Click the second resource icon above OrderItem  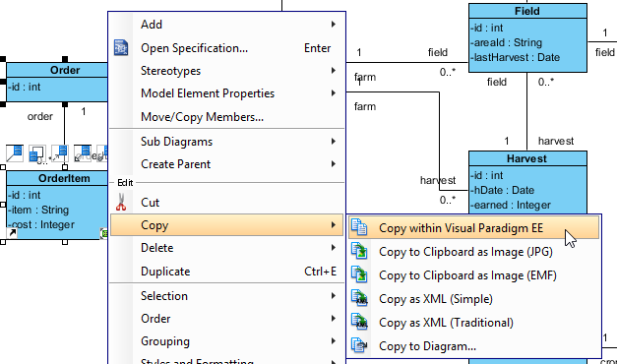pos(37,153)
